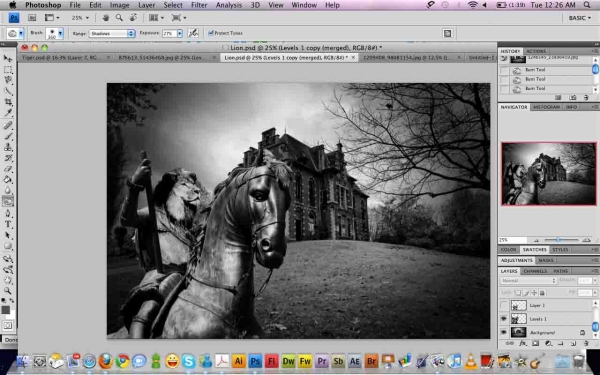Create a new layer
The image size is (600, 375).
tap(573, 344)
